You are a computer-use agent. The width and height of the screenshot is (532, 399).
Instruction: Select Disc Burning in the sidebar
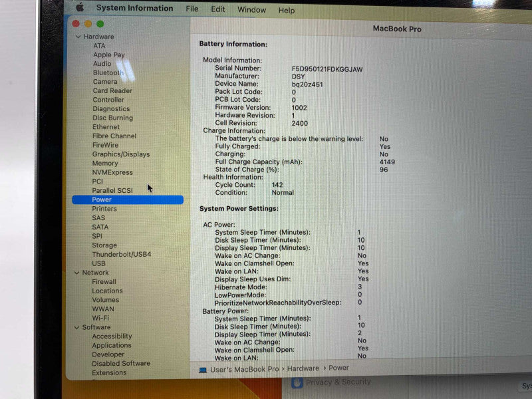tap(112, 118)
